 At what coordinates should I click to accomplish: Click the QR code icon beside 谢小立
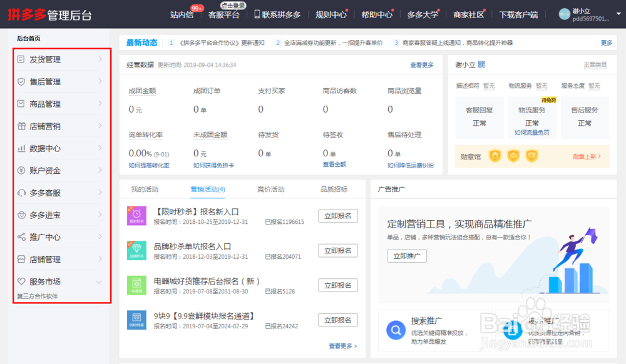[x=481, y=64]
